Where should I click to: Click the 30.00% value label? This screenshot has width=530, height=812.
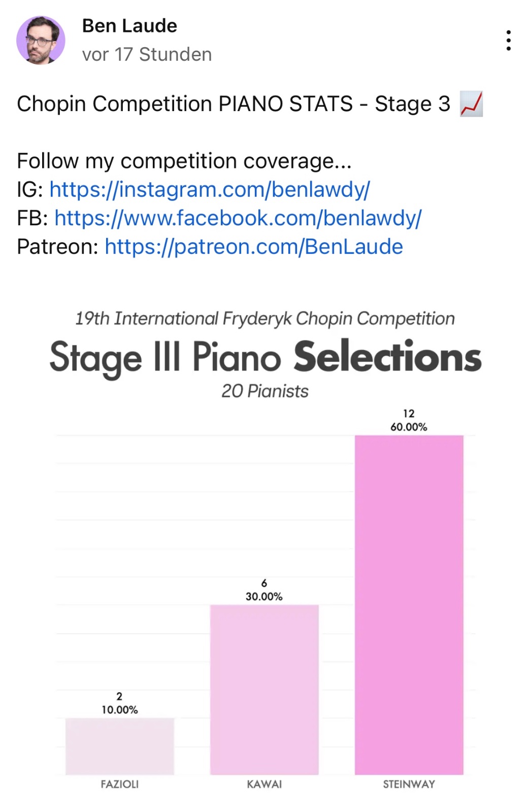(264, 596)
